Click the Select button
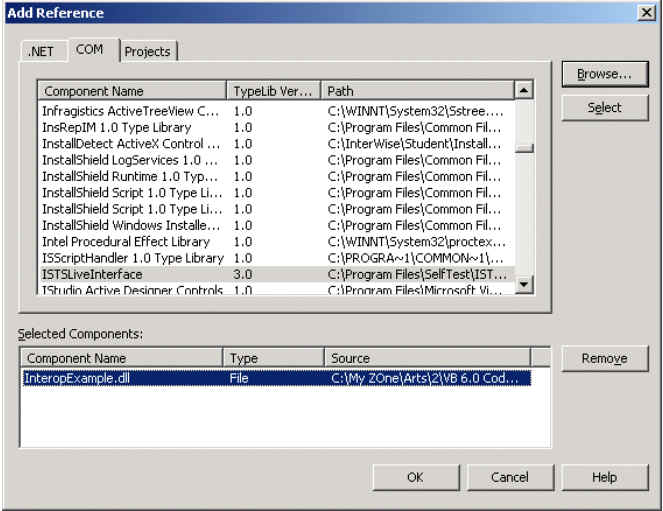 (605, 108)
